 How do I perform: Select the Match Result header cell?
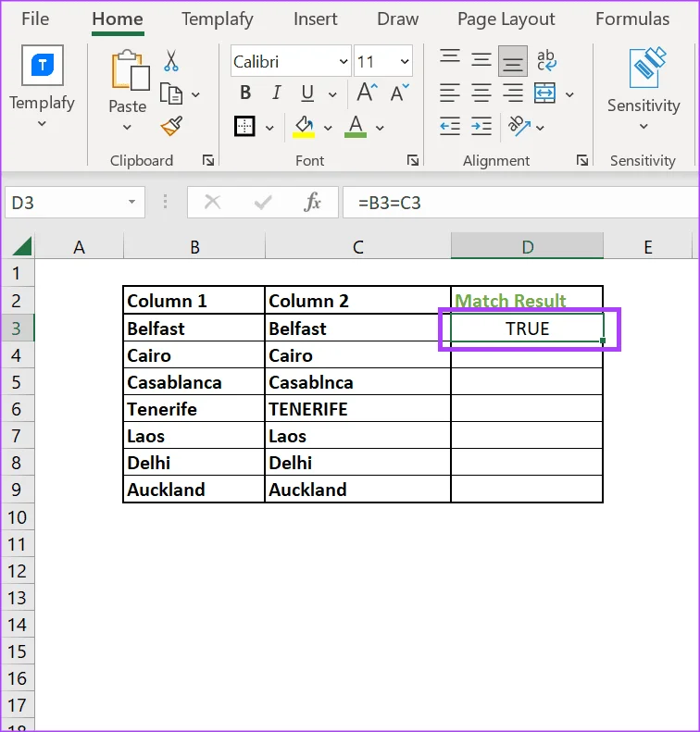coord(527,300)
